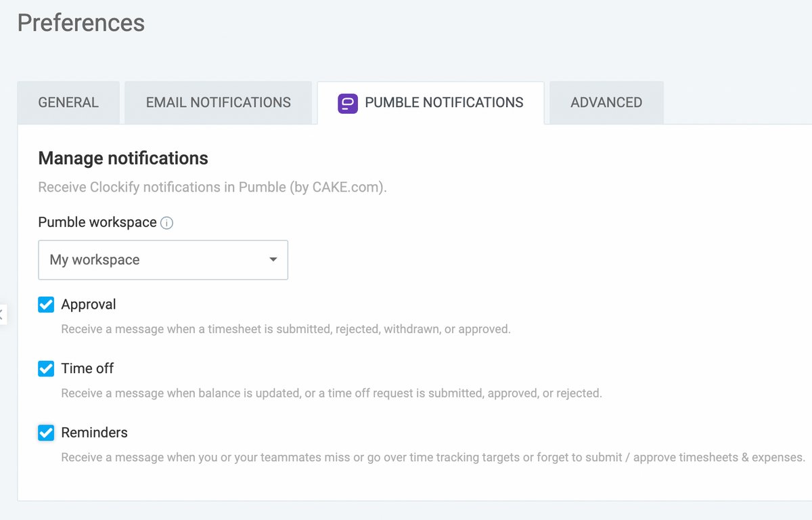The height and width of the screenshot is (520, 812).
Task: Click the Approval label text
Action: coord(89,305)
